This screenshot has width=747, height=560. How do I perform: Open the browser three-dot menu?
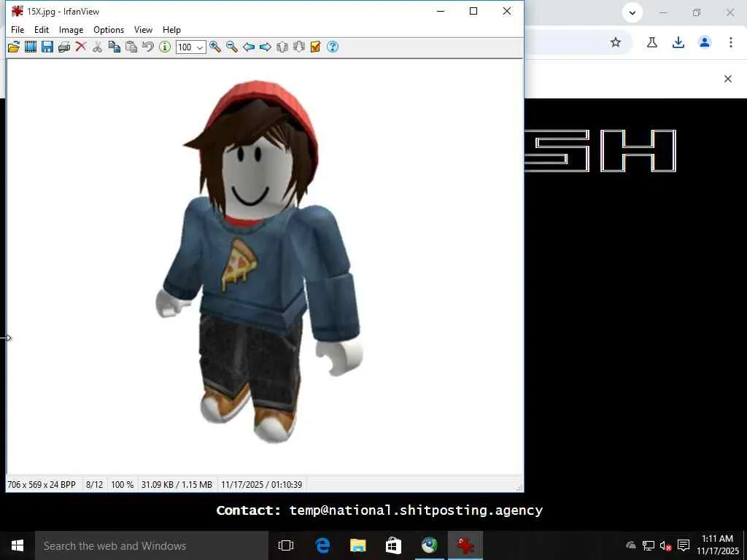coord(731,42)
